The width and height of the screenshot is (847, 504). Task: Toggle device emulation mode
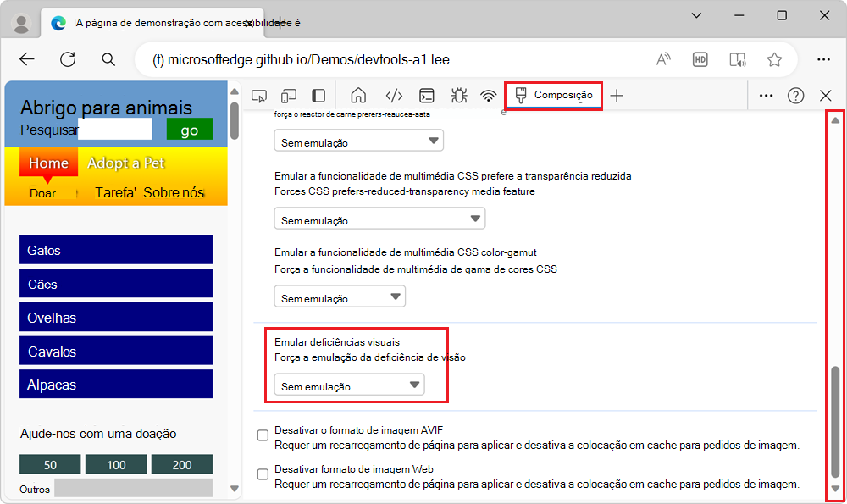pyautogui.click(x=289, y=95)
